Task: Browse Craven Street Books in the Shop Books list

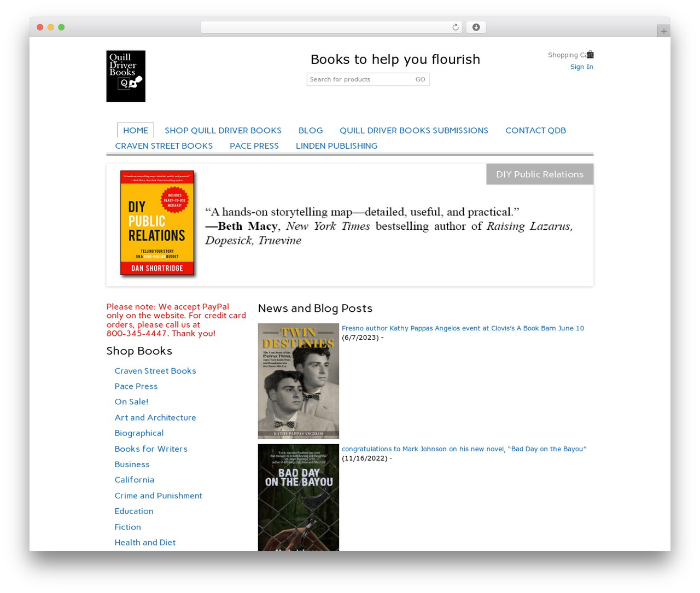Action: pyautogui.click(x=155, y=371)
